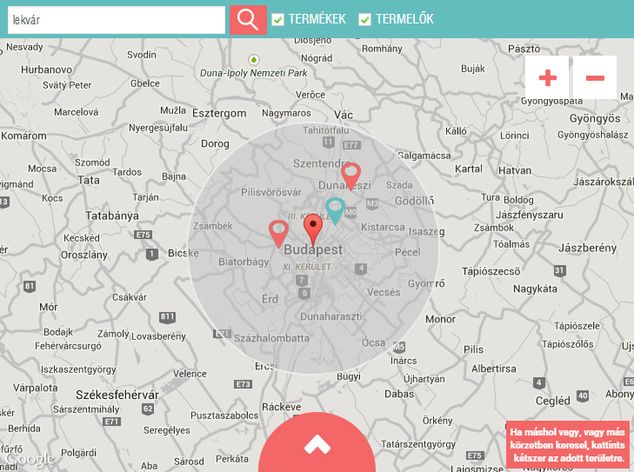
Task: Expand the panel with up chevron
Action: click(317, 444)
